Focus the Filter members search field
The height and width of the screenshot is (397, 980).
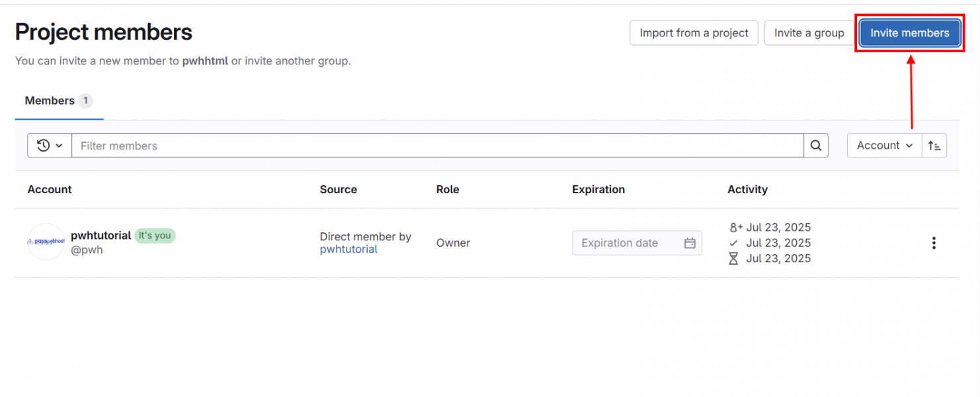pos(437,146)
